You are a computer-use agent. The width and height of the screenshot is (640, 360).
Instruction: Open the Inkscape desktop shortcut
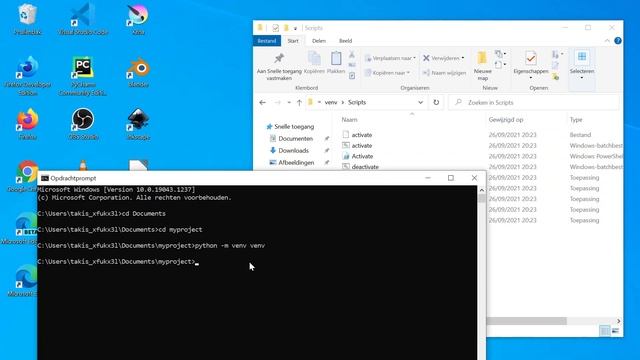coord(138,124)
